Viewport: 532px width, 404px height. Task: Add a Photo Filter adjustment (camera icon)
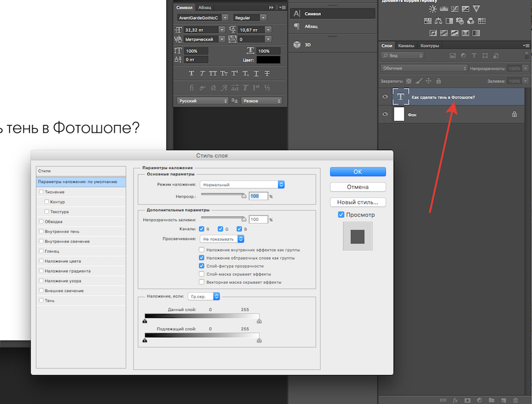(460, 21)
